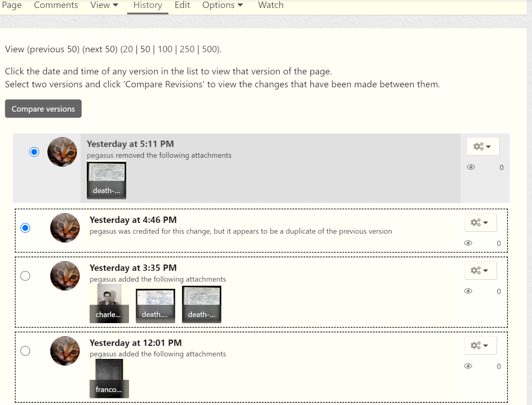
Task: Expand the View dropdown in the page menu
Action: click(105, 5)
